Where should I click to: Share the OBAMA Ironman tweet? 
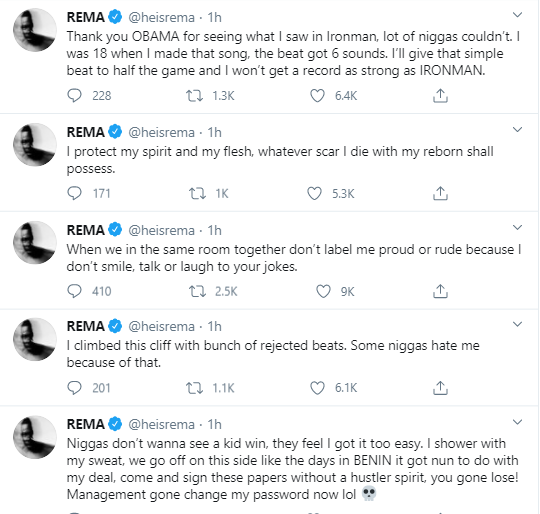click(440, 96)
